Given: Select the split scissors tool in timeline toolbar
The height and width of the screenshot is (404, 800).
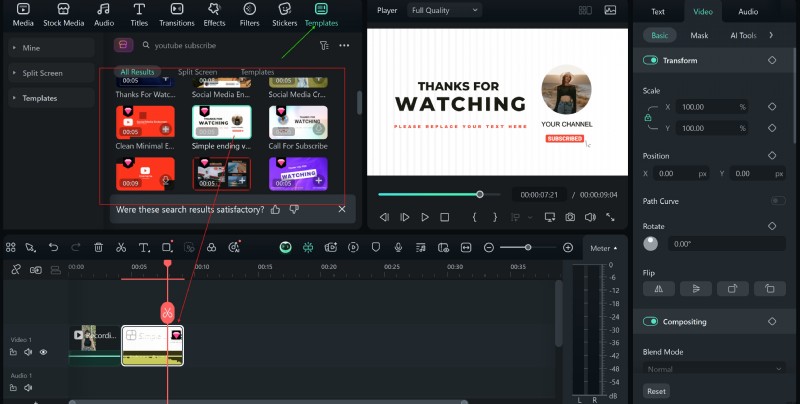Looking at the screenshot, I should pyautogui.click(x=120, y=247).
